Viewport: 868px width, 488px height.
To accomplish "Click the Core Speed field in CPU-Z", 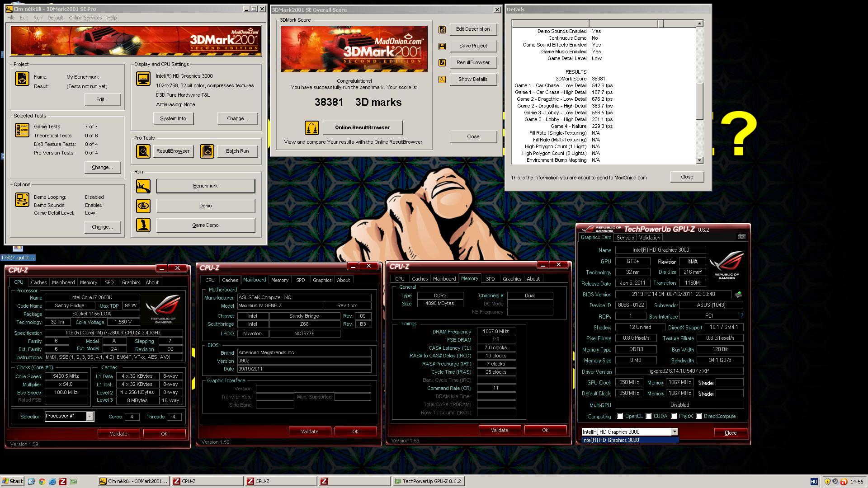I will (x=66, y=376).
